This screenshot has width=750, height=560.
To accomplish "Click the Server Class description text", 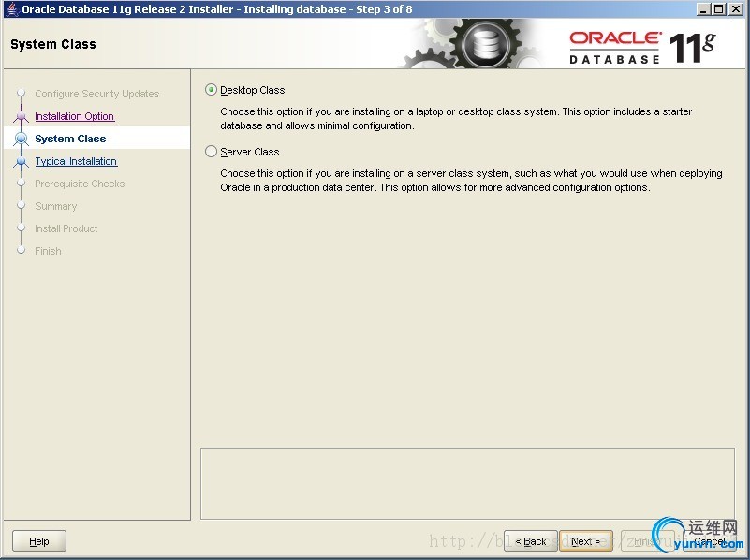I will [x=471, y=181].
